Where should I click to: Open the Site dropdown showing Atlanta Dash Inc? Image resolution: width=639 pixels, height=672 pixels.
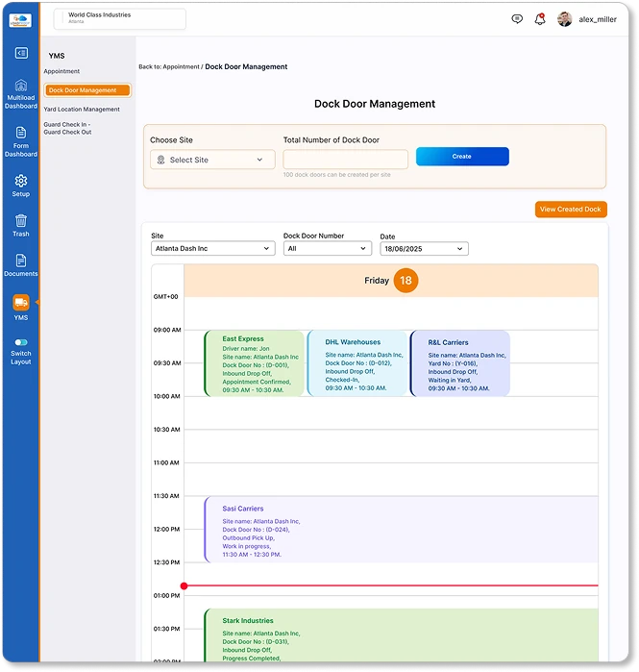(x=213, y=249)
